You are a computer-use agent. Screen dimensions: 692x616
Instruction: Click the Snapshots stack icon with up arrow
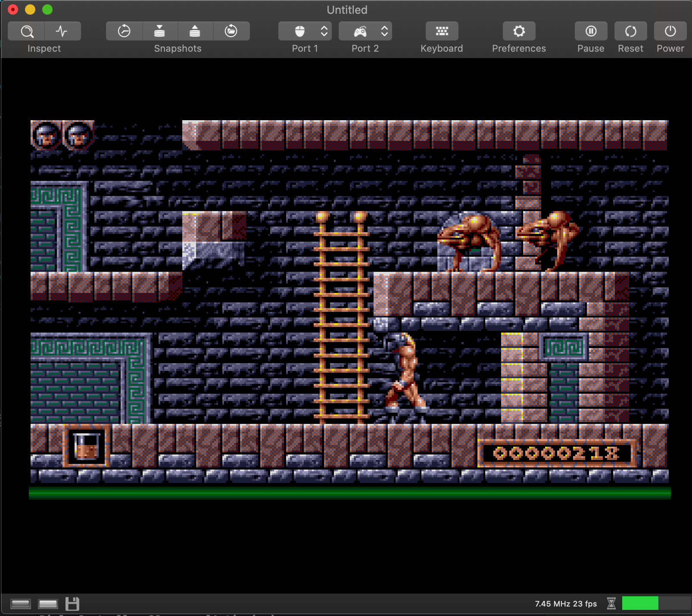(x=195, y=31)
